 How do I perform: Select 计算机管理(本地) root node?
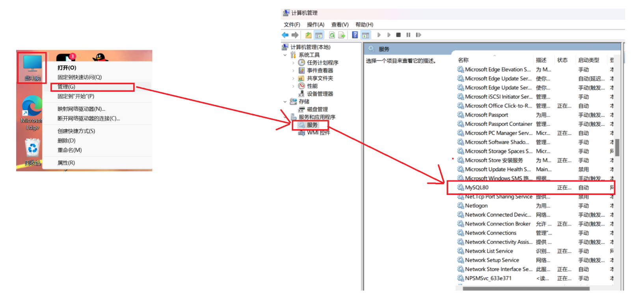click(x=310, y=47)
